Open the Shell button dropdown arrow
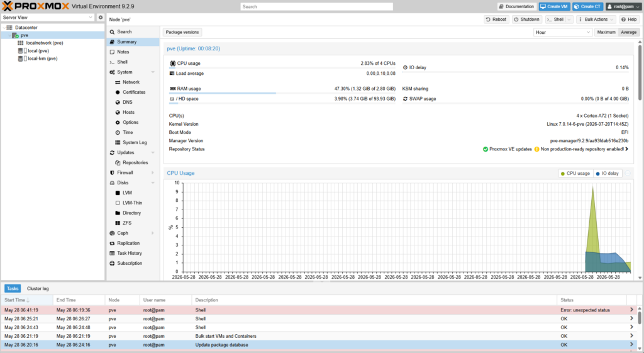Screen dimensions: 644x353 click(x=569, y=20)
